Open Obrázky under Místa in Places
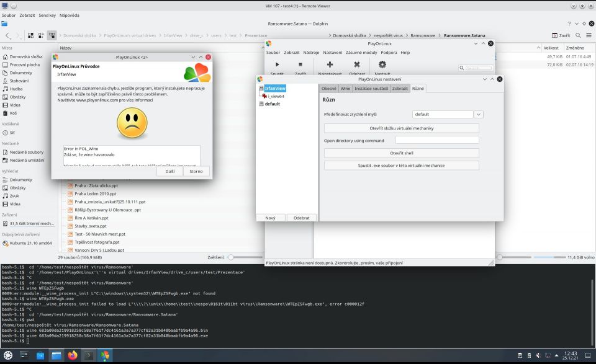 pyautogui.click(x=17, y=97)
